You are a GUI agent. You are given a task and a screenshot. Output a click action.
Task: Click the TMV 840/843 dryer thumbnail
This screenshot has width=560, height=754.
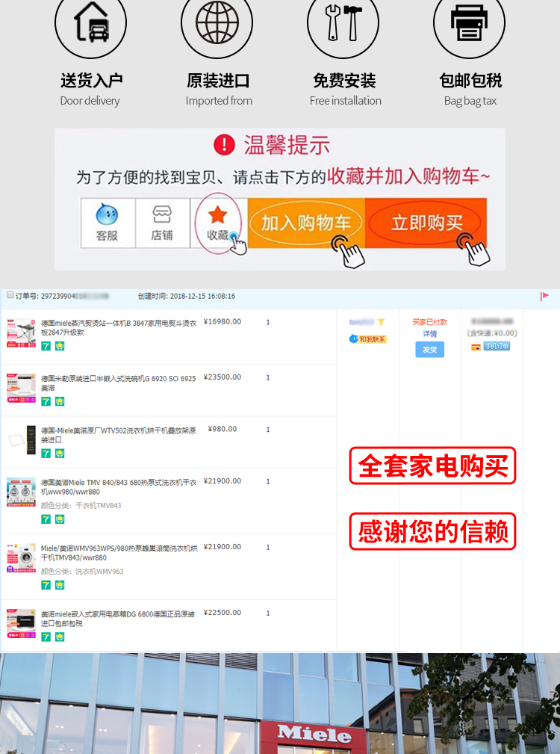21,492
